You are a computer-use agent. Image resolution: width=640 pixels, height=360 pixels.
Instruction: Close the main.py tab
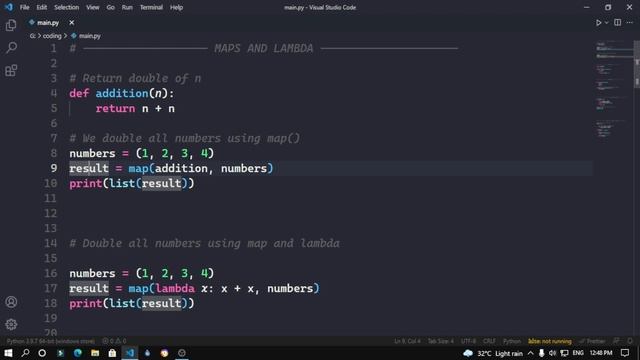[x=71, y=23]
